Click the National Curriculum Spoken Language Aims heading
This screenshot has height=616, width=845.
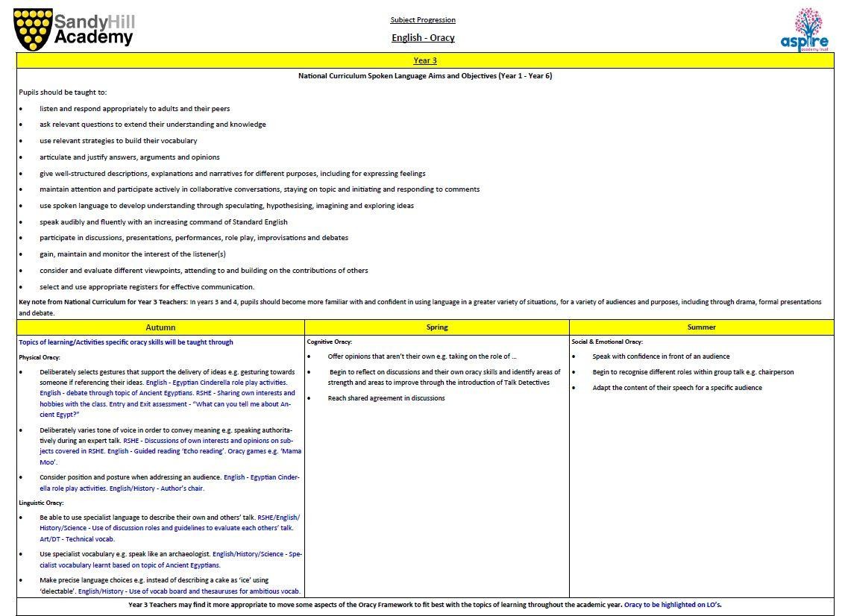425,76
